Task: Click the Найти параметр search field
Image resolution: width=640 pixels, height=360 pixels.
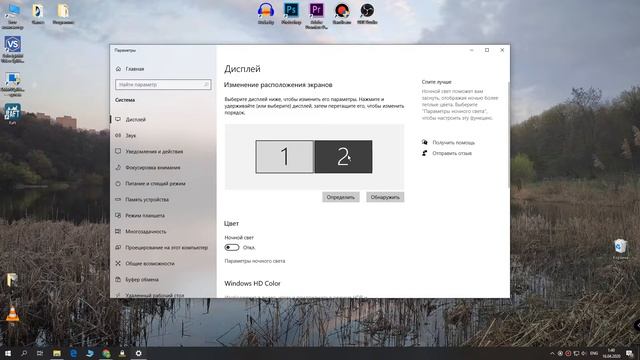Action: (x=163, y=84)
